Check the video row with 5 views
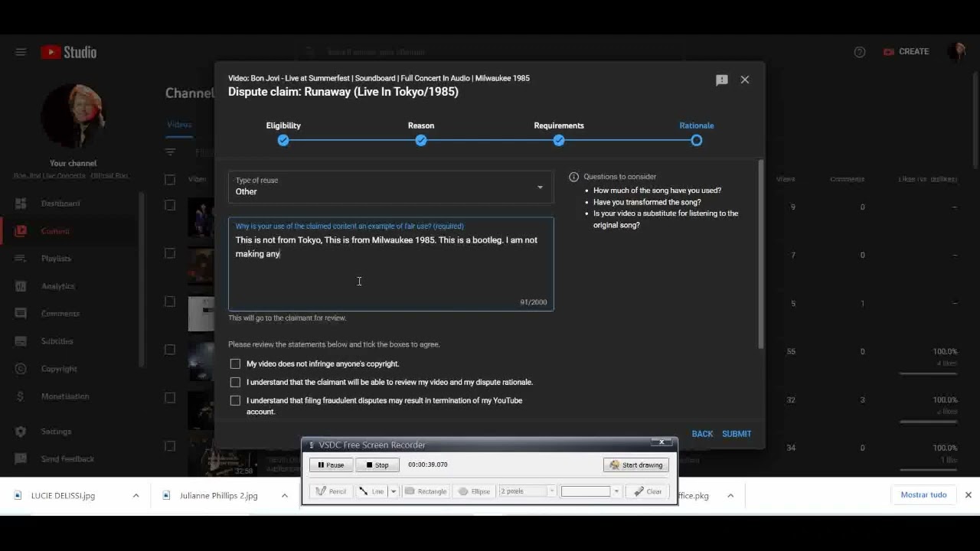The image size is (980, 551). pyautogui.click(x=170, y=302)
